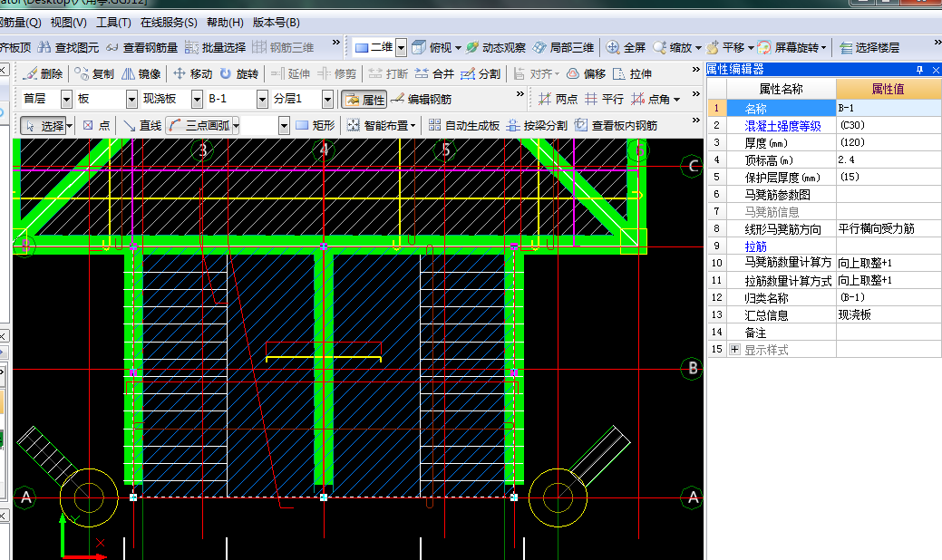Image resolution: width=942 pixels, height=560 pixels.
Task: Click the 平行 parallel axis tool
Action: click(x=605, y=99)
